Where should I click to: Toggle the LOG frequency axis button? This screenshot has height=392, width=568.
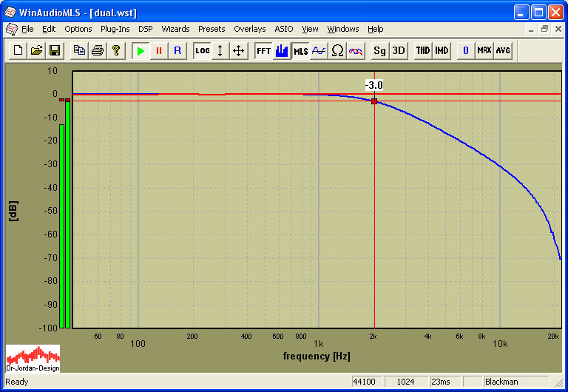tap(203, 50)
